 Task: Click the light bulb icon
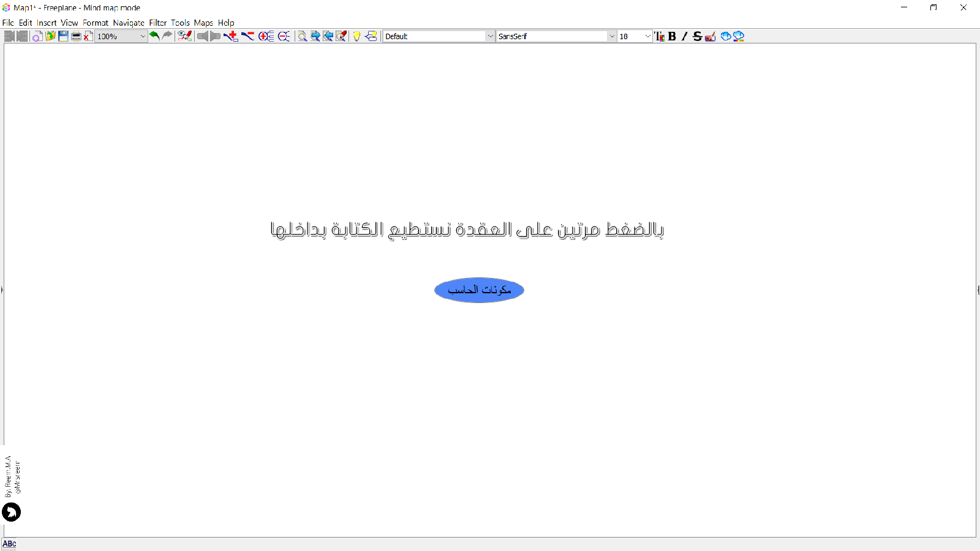pyautogui.click(x=356, y=37)
